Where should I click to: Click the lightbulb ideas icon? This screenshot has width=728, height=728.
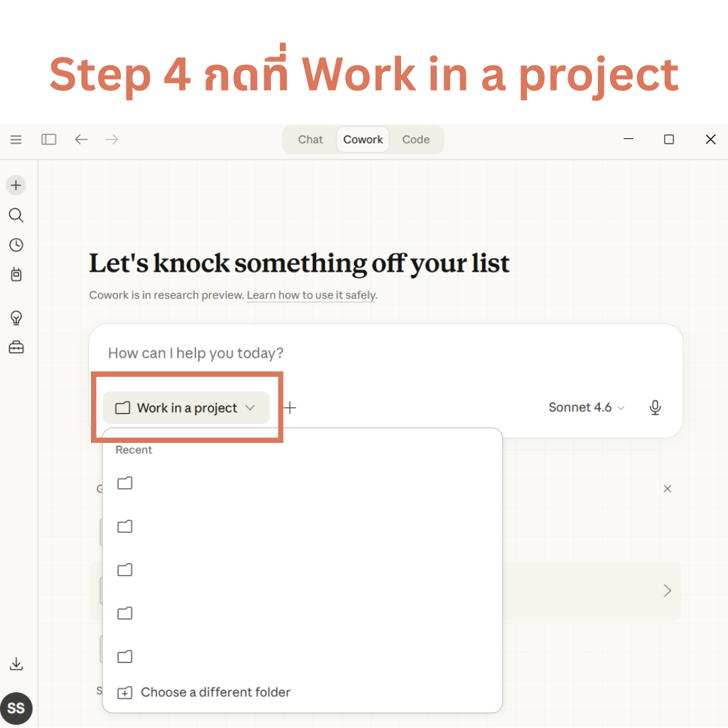point(16,317)
